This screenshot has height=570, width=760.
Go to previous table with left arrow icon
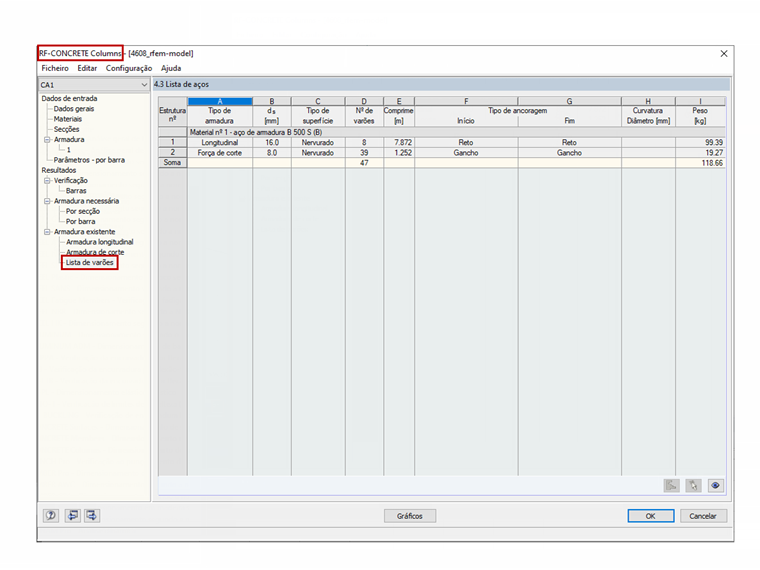tap(73, 516)
